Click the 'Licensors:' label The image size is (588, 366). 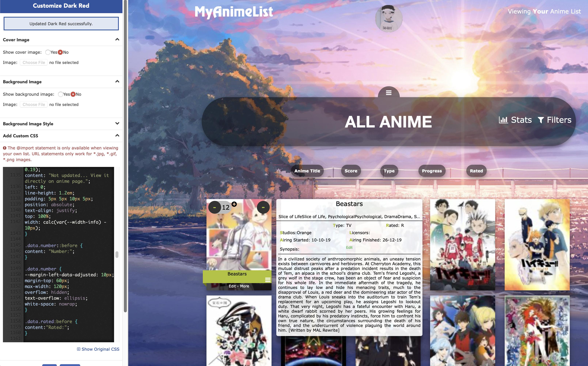[x=359, y=233]
